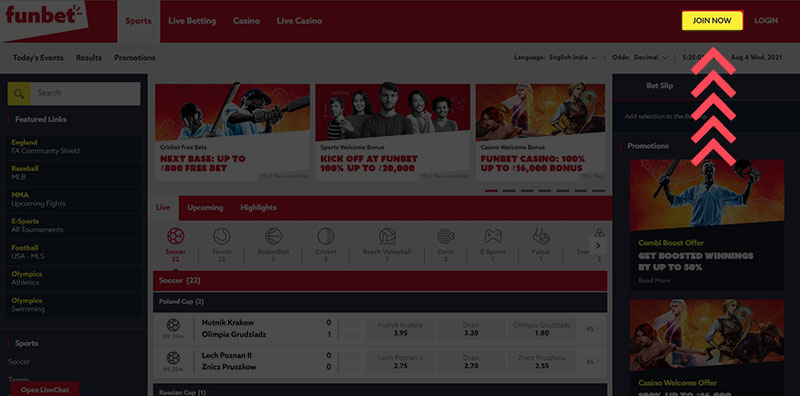
Task: Select the Tennis sport icon
Action: (222, 236)
